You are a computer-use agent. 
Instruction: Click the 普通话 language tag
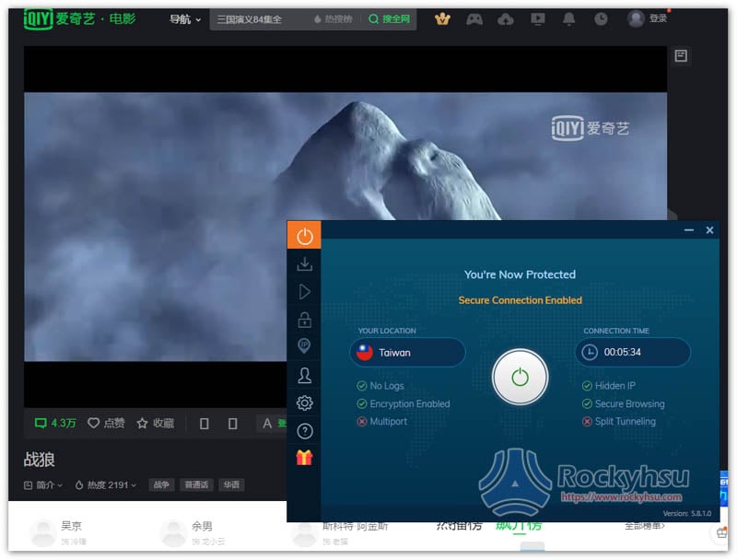[196, 484]
